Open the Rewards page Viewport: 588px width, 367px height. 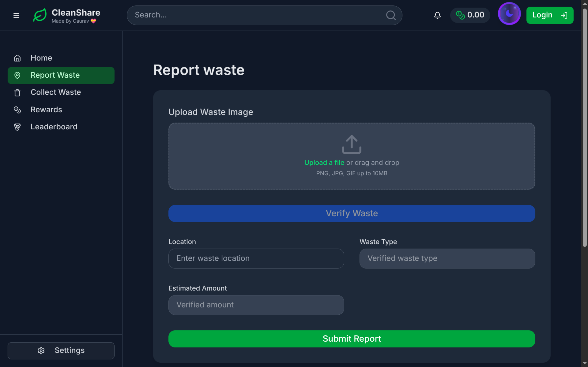(46, 110)
